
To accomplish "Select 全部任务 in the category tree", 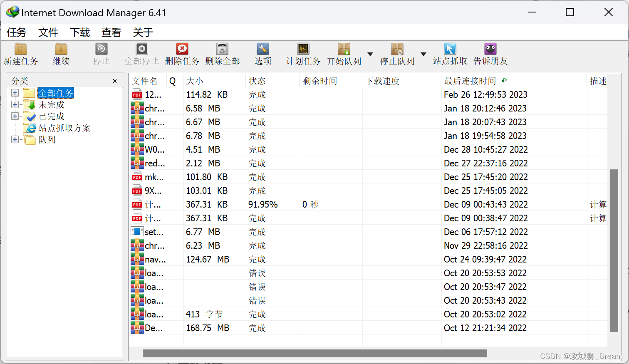I will (x=56, y=93).
